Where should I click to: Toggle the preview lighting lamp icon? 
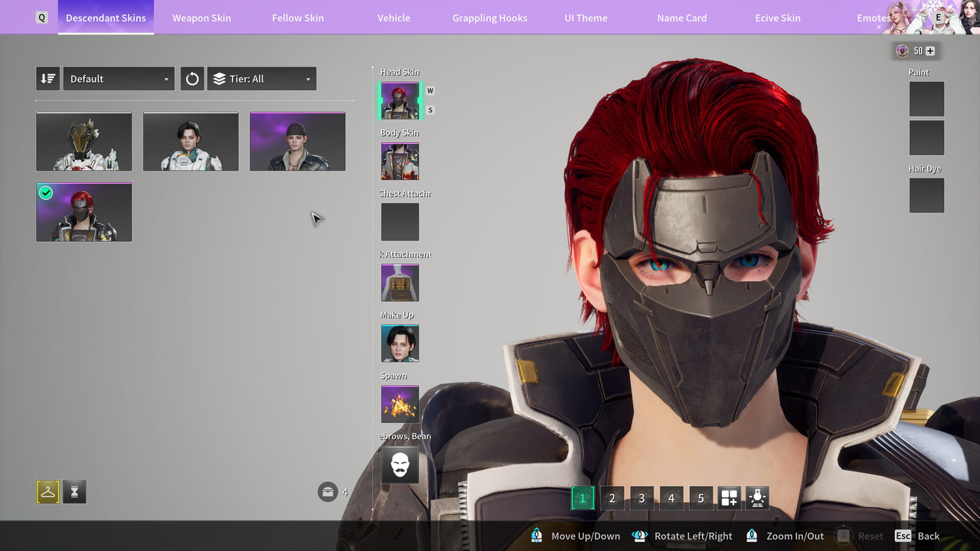[x=757, y=498]
